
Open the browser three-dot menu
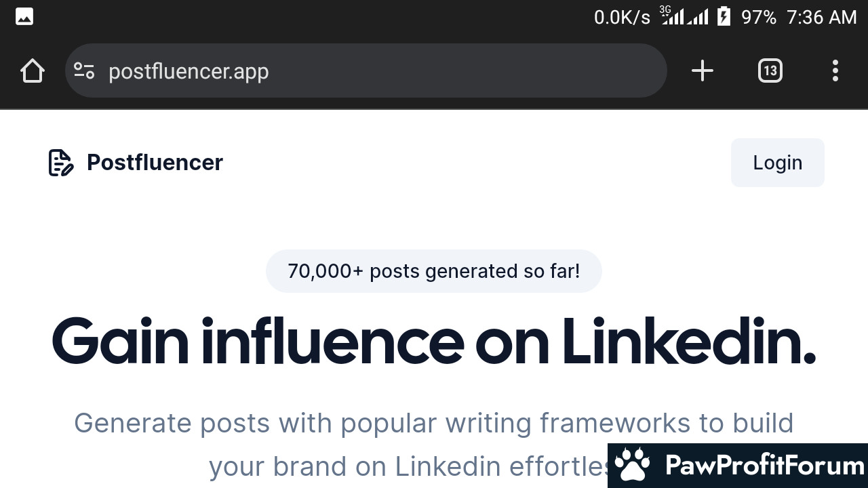pyautogui.click(x=835, y=70)
